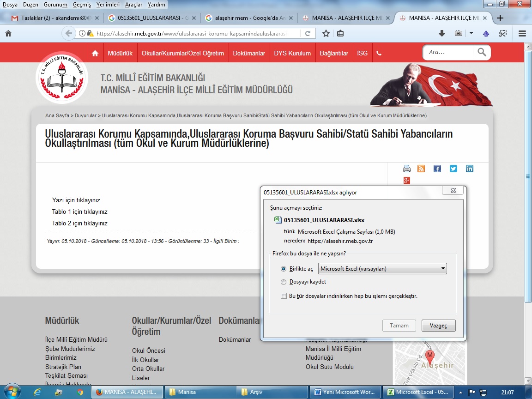Open the RSS feed icon

421,169
